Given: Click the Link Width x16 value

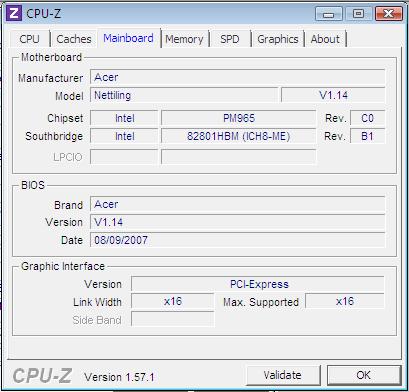Looking at the screenshot, I should [173, 302].
